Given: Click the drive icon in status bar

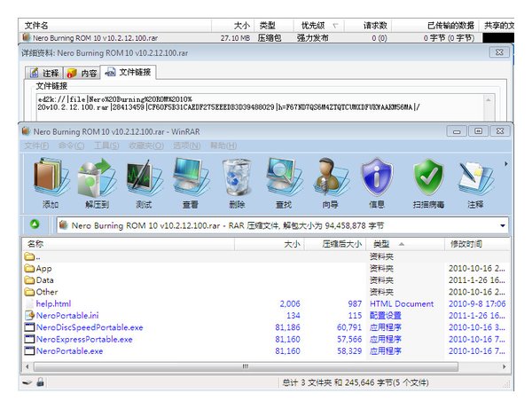Looking at the screenshot, I should click(27, 382).
